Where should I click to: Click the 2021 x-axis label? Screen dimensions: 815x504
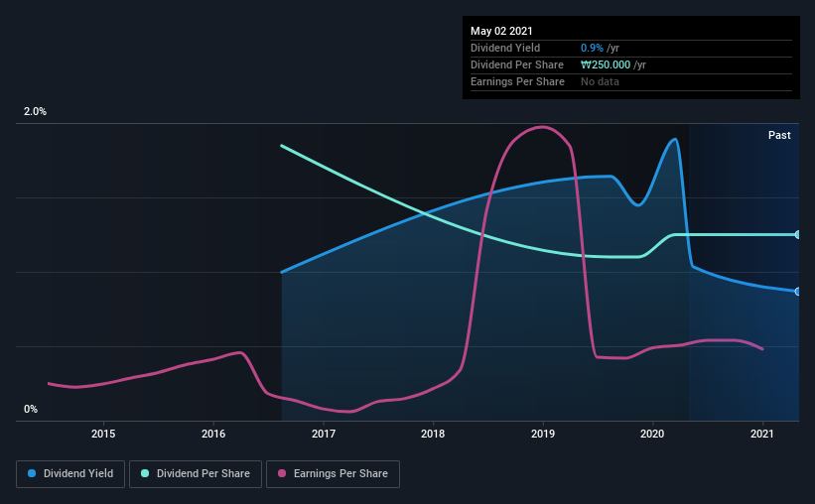(761, 434)
